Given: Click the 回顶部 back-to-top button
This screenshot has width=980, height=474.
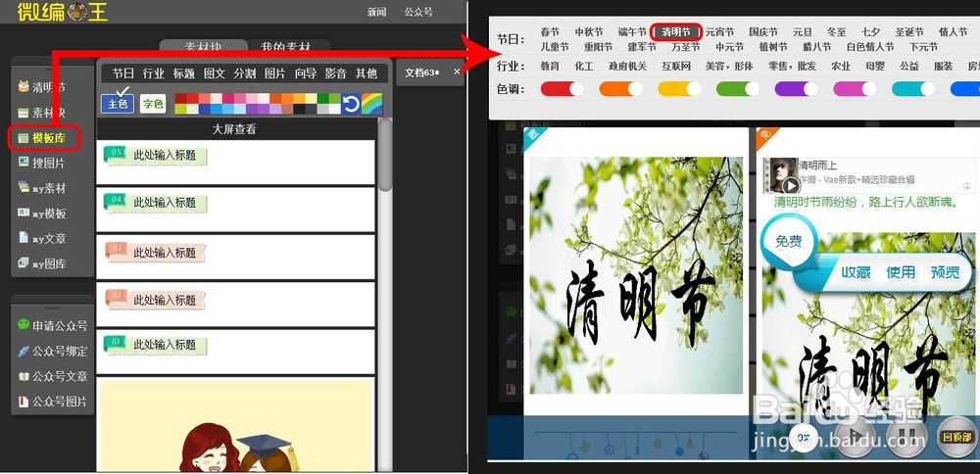Looking at the screenshot, I should click(x=957, y=437).
